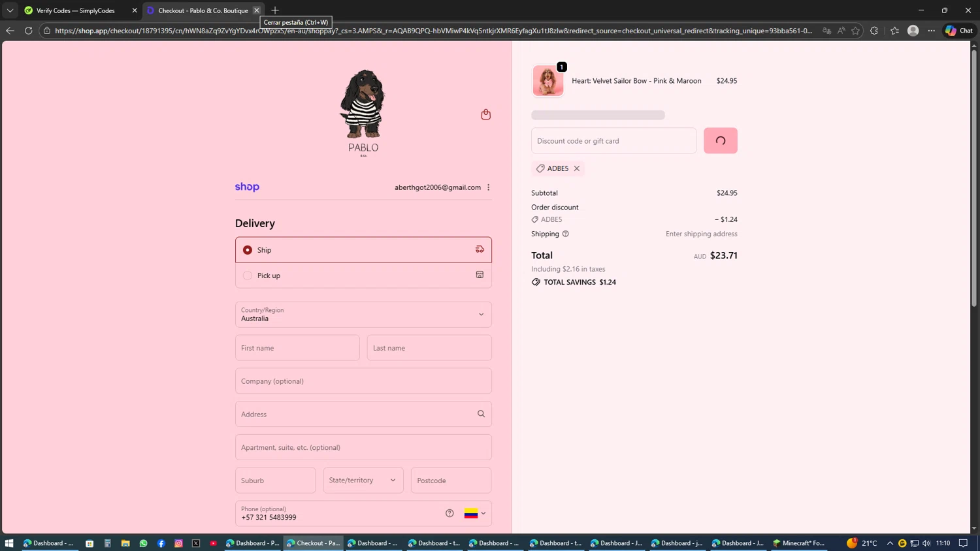Open the notifications center icon
980x551 pixels.
pyautogui.click(x=963, y=543)
